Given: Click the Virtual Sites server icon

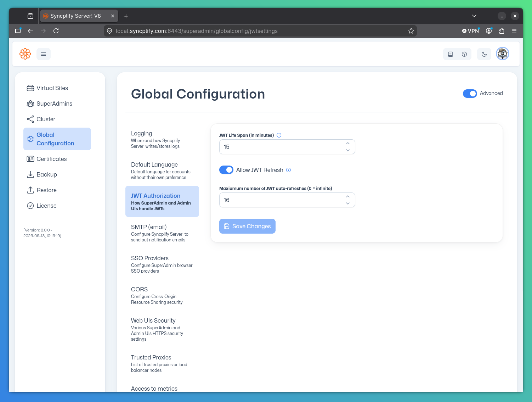Looking at the screenshot, I should click(30, 88).
